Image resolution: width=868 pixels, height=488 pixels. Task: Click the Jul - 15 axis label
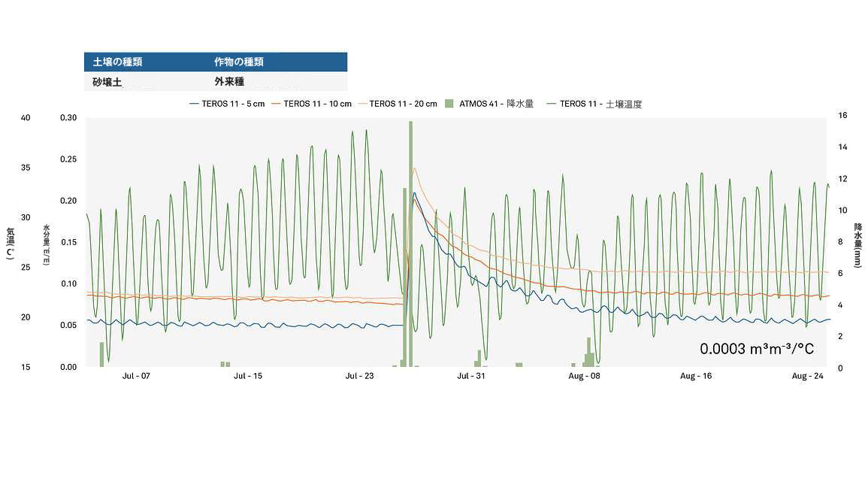pos(248,375)
